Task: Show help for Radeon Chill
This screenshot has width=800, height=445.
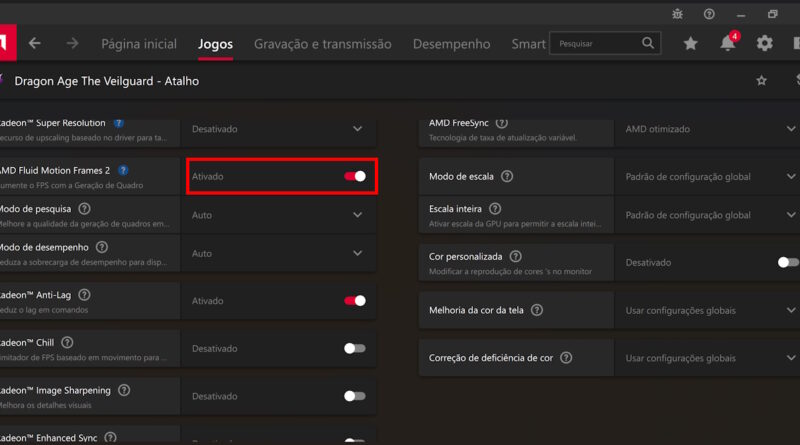Action: [67, 342]
